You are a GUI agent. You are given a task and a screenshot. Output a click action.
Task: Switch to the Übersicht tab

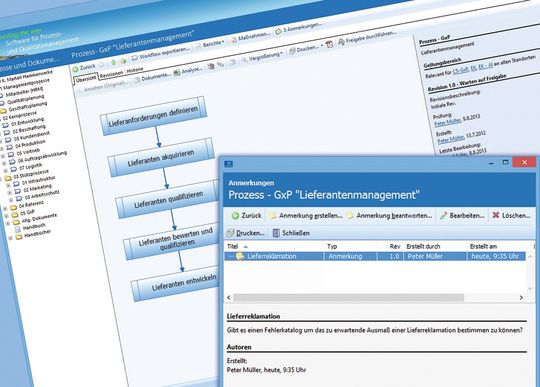[x=86, y=79]
